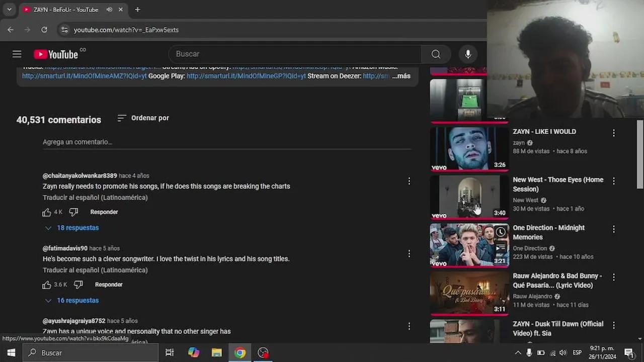Click Responder under fatimadavis90's comment
This screenshot has width=644, height=362.
click(x=109, y=285)
